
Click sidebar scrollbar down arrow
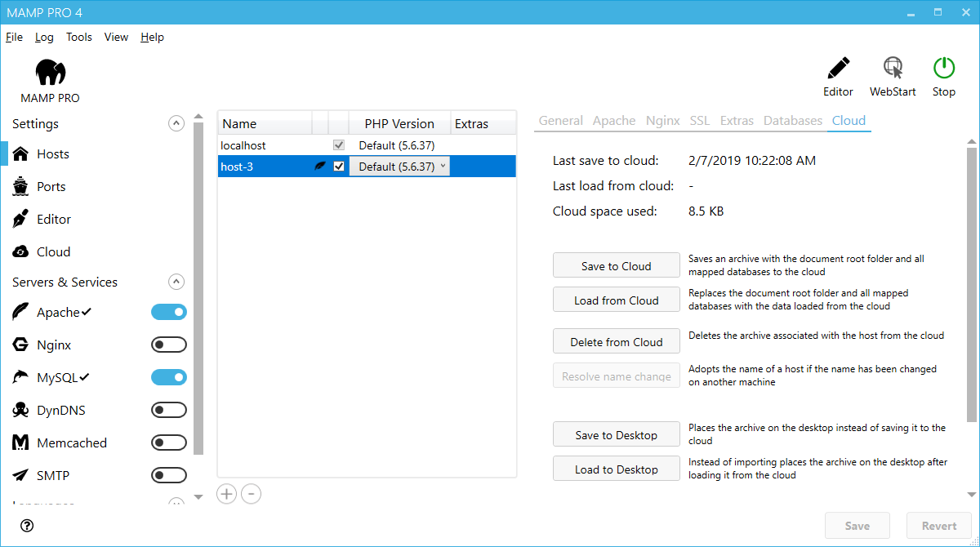pyautogui.click(x=198, y=496)
